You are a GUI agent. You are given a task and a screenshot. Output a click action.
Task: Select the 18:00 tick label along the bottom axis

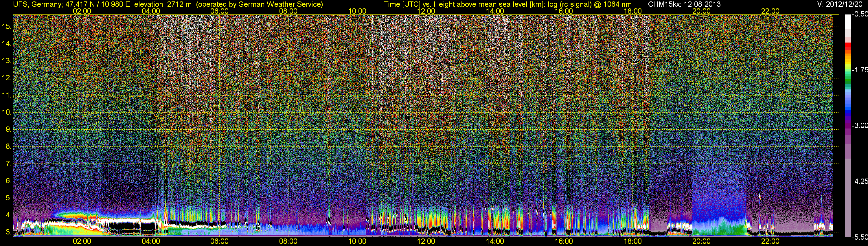632,241
